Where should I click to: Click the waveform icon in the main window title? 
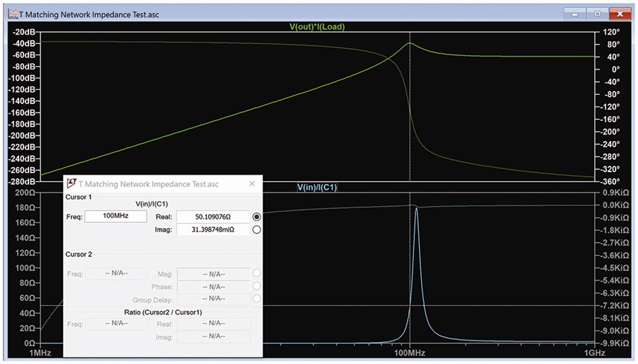click(x=13, y=14)
